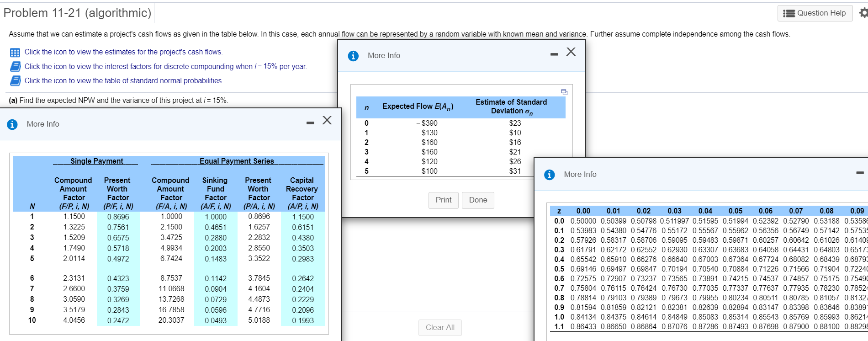Viewport: 868px width, 341px height.
Task: Select 0.86433 in the standard normal table
Action: pos(583,327)
